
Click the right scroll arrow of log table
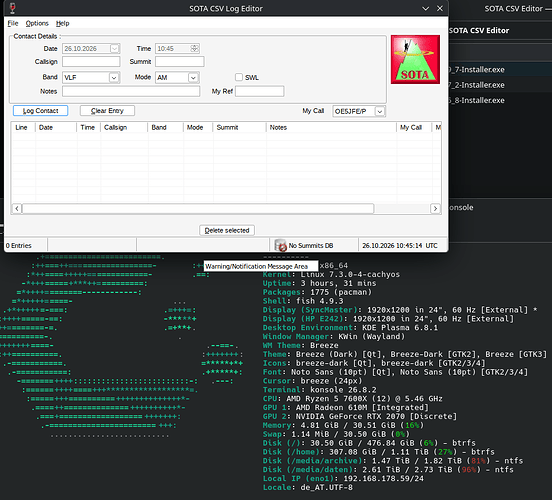435,208
